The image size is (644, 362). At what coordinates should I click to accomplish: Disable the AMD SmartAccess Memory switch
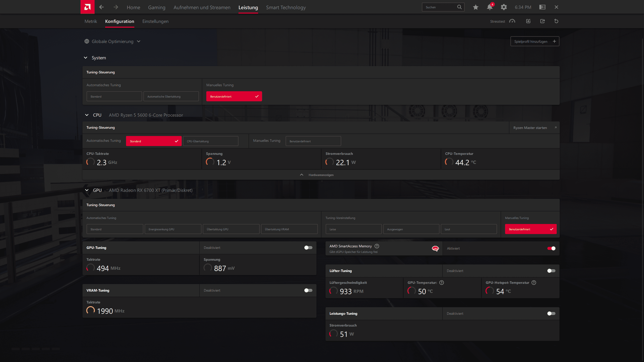click(x=551, y=248)
